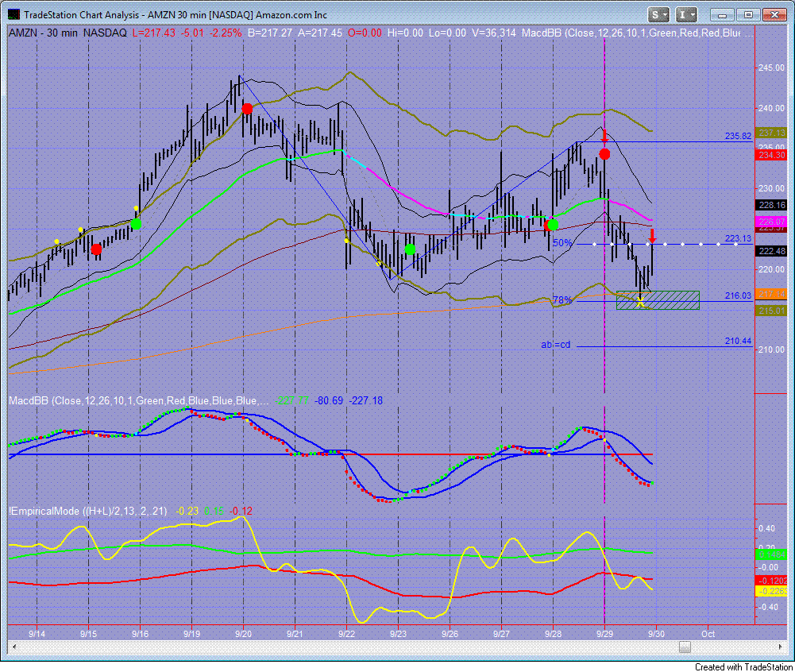
Task: Click the black 222.48 price axis tag
Action: click(x=771, y=251)
